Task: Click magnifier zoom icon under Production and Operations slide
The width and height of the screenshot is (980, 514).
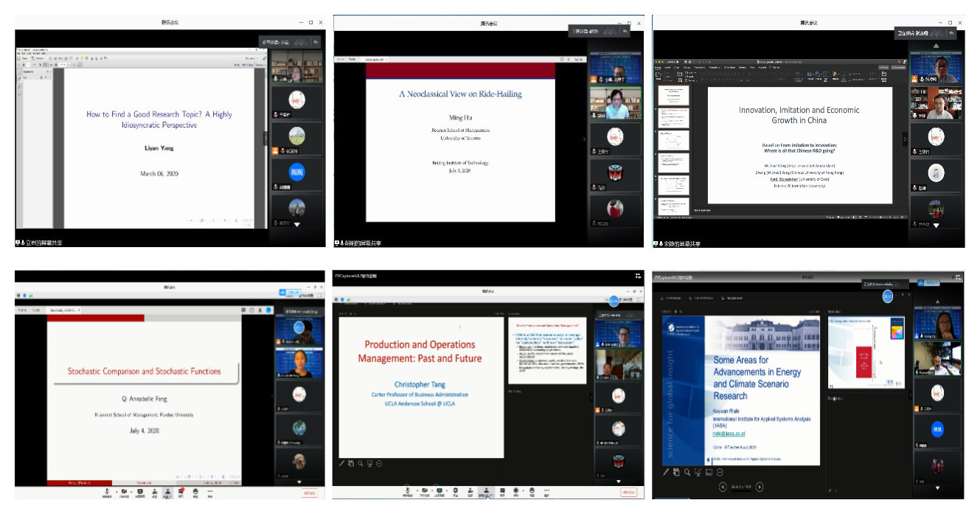Action: click(x=361, y=463)
